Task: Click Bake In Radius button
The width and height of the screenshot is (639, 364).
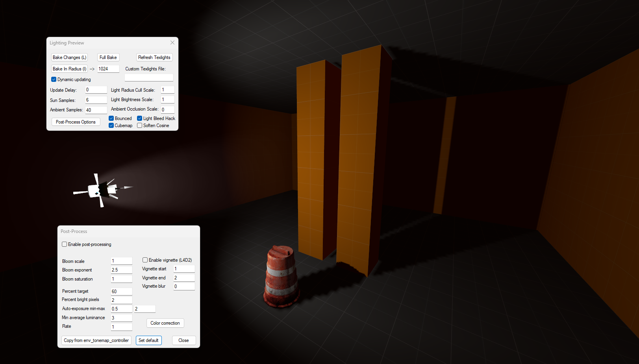Action: pyautogui.click(x=69, y=69)
